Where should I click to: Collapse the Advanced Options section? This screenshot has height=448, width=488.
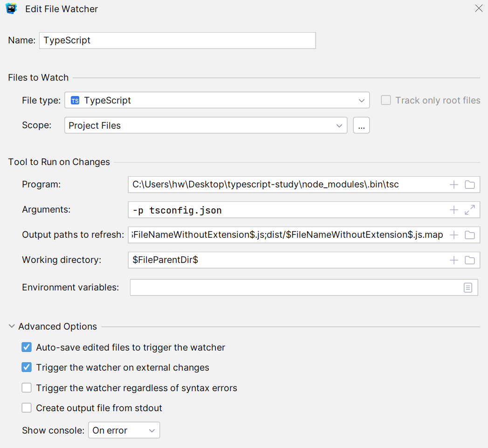click(x=12, y=326)
